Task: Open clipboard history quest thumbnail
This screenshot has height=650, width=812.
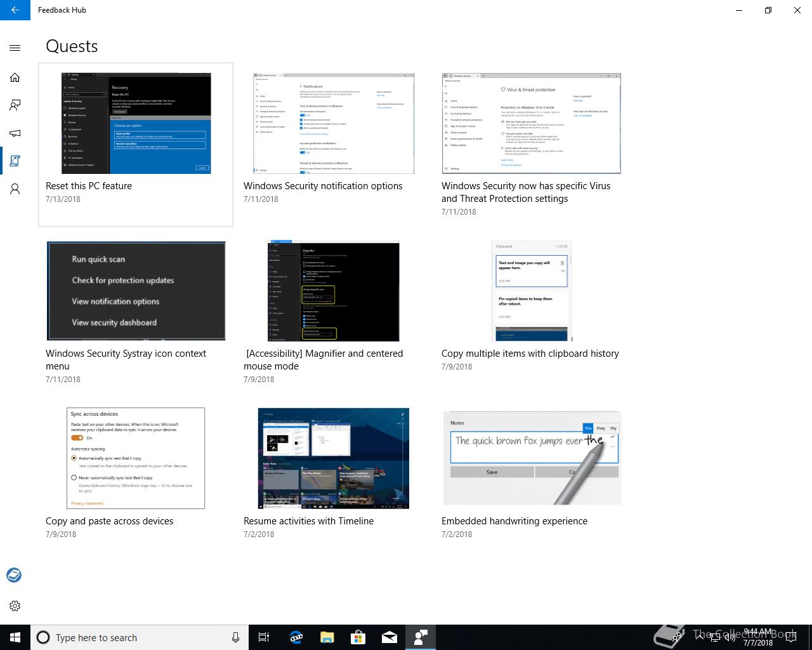Action: [532, 291]
